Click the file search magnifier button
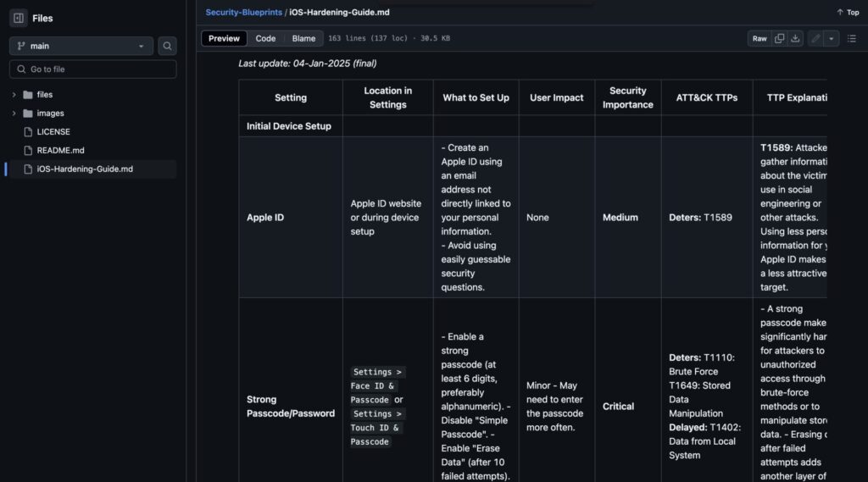This screenshot has height=482, width=868. point(167,46)
